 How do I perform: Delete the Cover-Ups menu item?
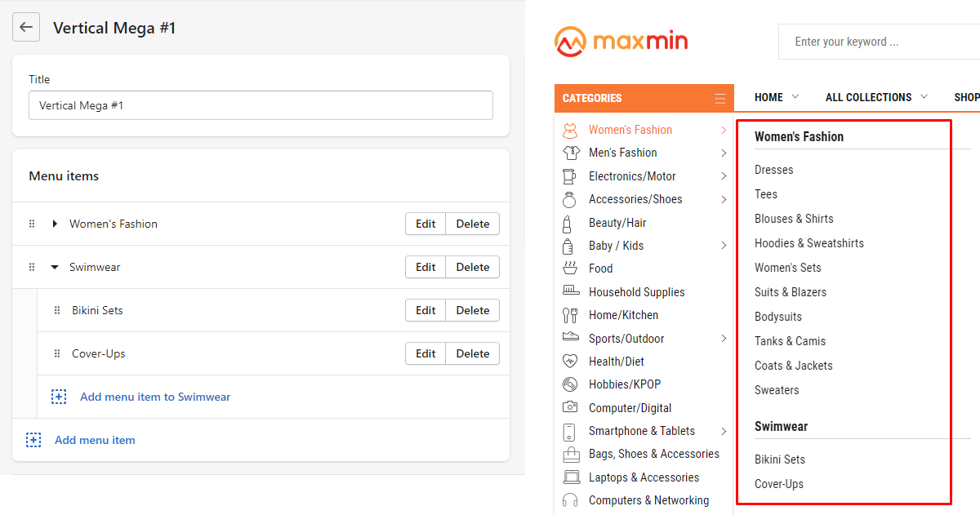472,353
